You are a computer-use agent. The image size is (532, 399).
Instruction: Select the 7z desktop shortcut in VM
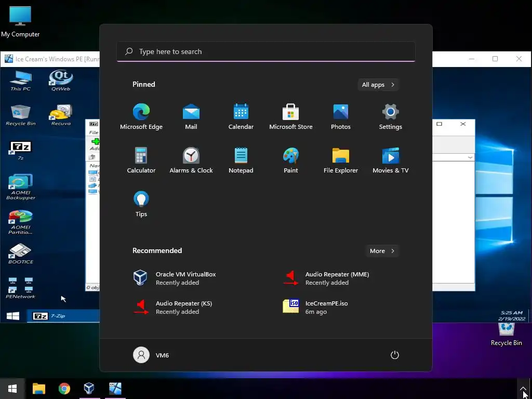click(x=21, y=150)
